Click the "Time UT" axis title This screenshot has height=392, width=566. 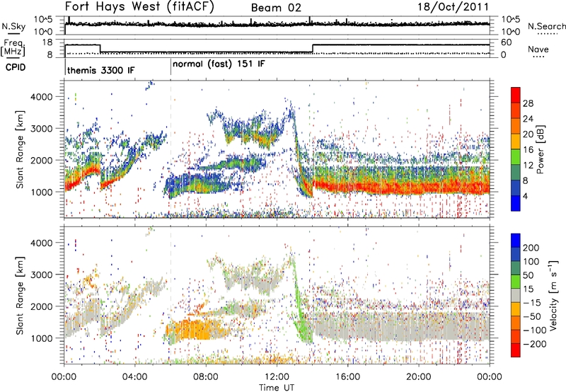pyautogui.click(x=277, y=388)
